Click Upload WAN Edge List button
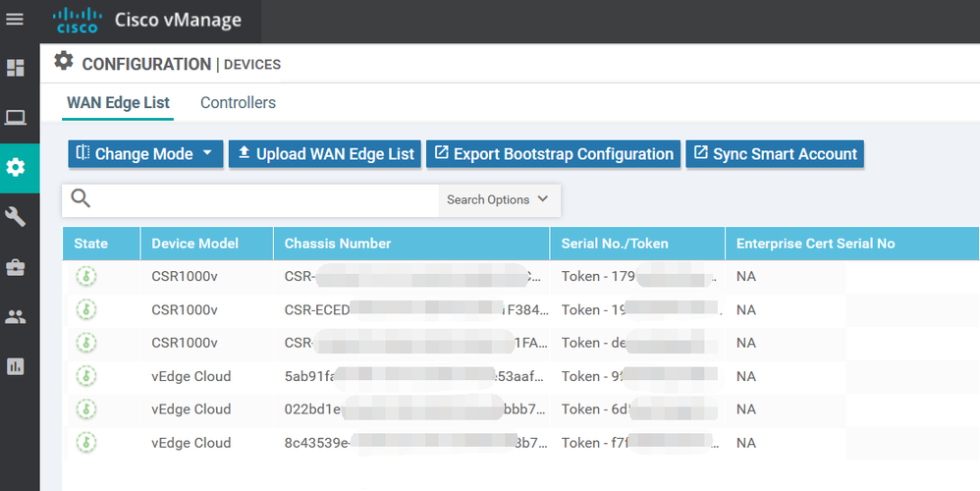 [325, 153]
